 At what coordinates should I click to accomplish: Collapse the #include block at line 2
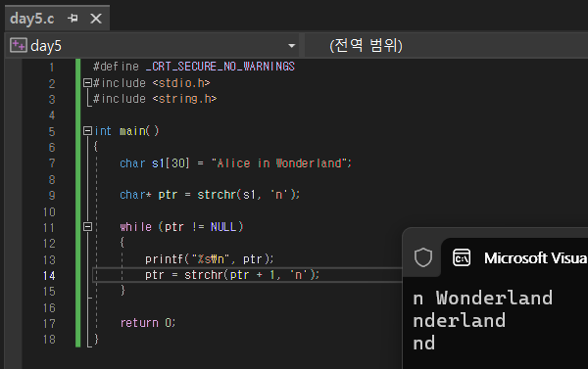point(87,83)
